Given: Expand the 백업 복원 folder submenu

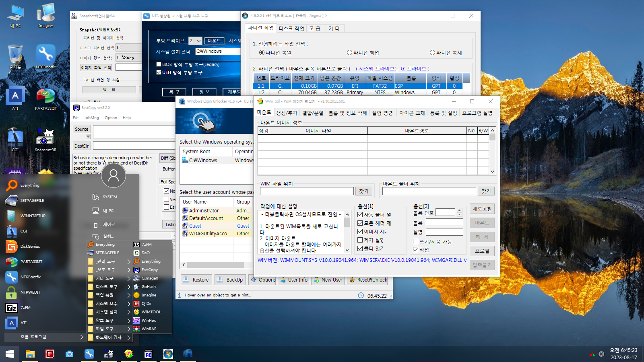Looking at the screenshot, I should 109,295.
